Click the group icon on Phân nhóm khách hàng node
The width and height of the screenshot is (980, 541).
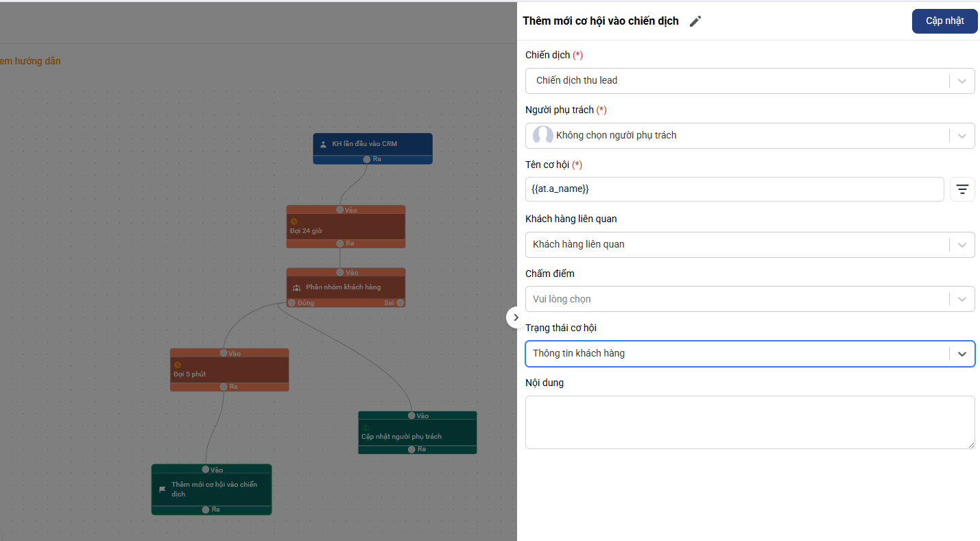pyautogui.click(x=297, y=288)
